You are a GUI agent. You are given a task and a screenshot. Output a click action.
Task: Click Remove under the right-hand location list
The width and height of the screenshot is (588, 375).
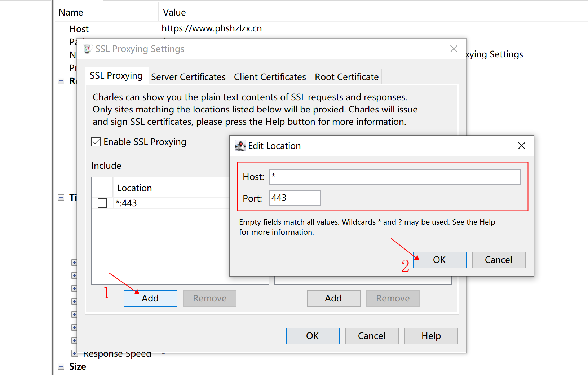393,298
